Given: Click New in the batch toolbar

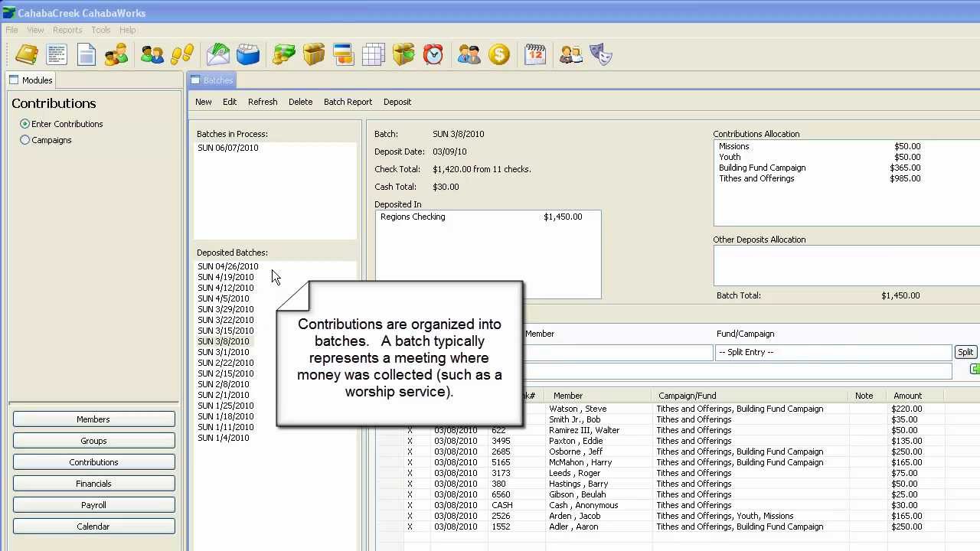Looking at the screenshot, I should (x=204, y=102).
